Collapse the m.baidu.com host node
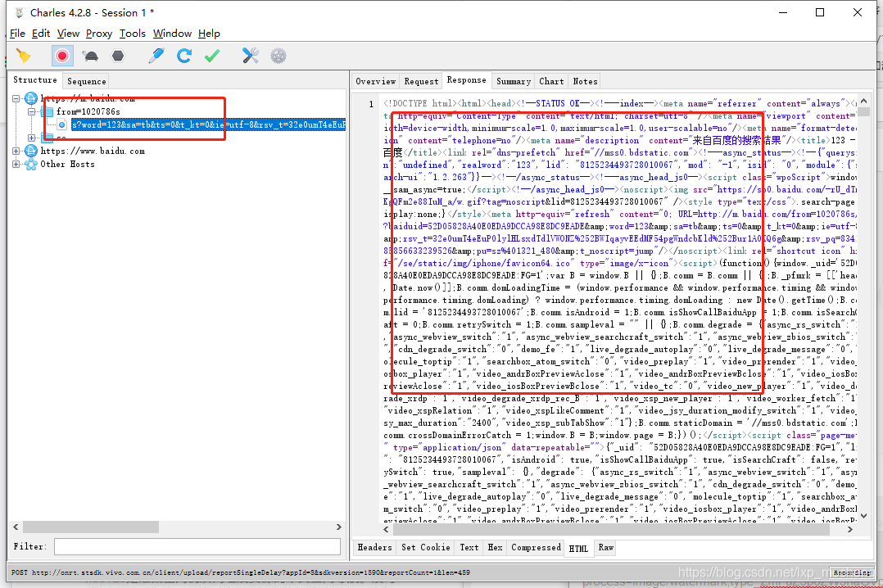 16,98
